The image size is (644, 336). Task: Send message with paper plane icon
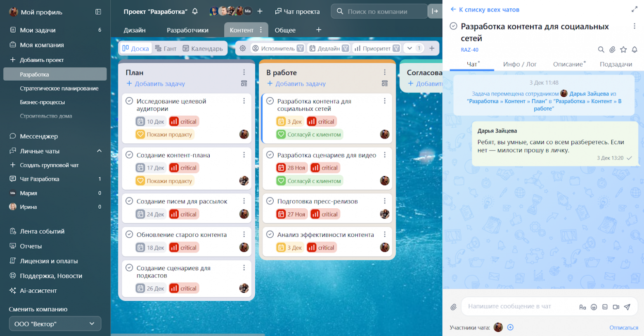627,307
